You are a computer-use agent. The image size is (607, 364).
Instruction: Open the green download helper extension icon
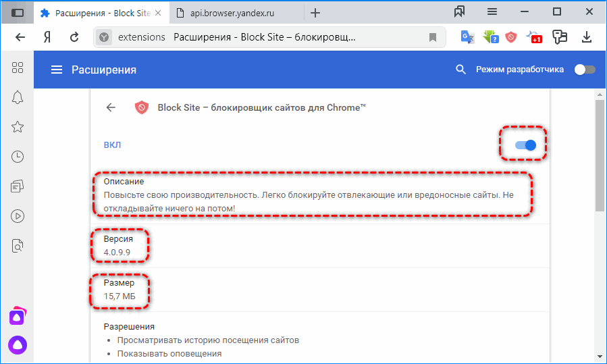tap(490, 37)
